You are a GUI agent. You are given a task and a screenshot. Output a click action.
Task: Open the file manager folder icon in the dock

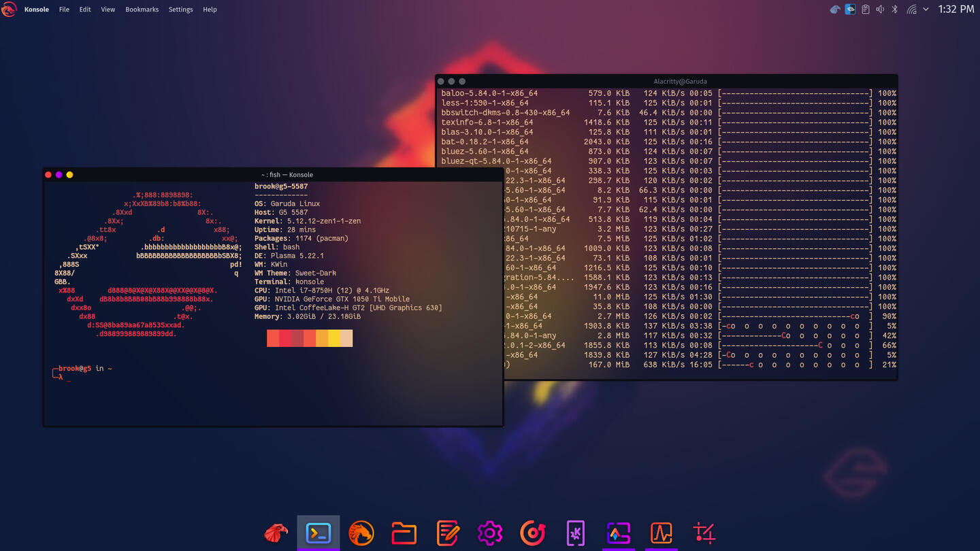(x=404, y=533)
